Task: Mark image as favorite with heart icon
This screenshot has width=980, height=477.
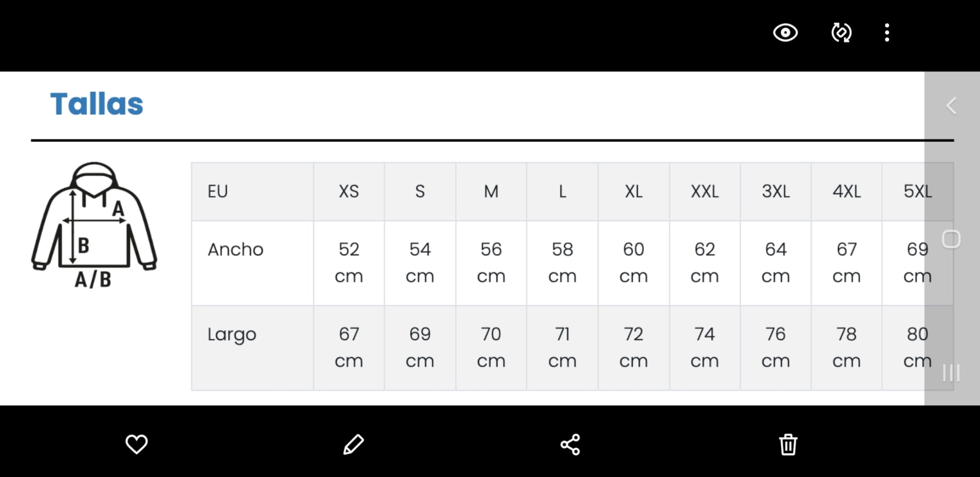Action: 136,444
